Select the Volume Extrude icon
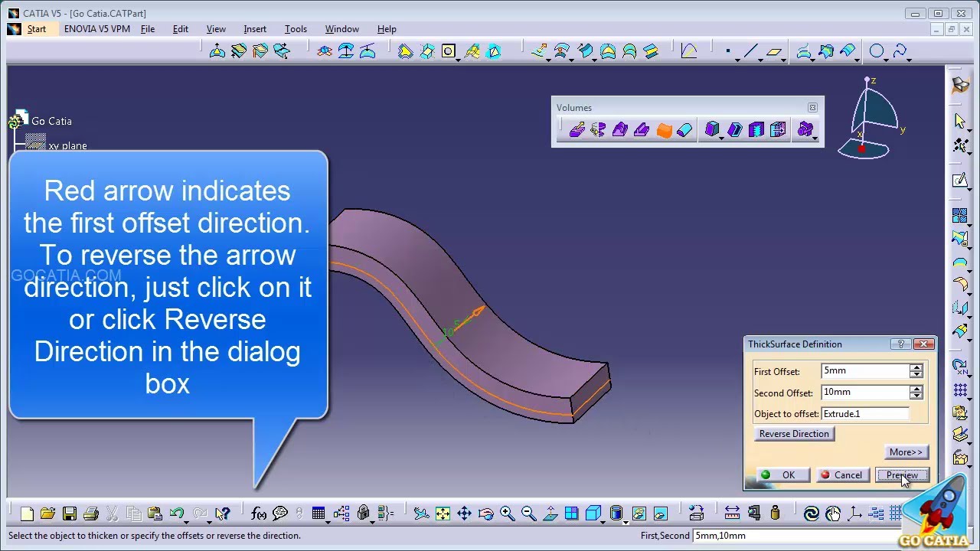Viewport: 980px width, 551px height. pos(577,130)
